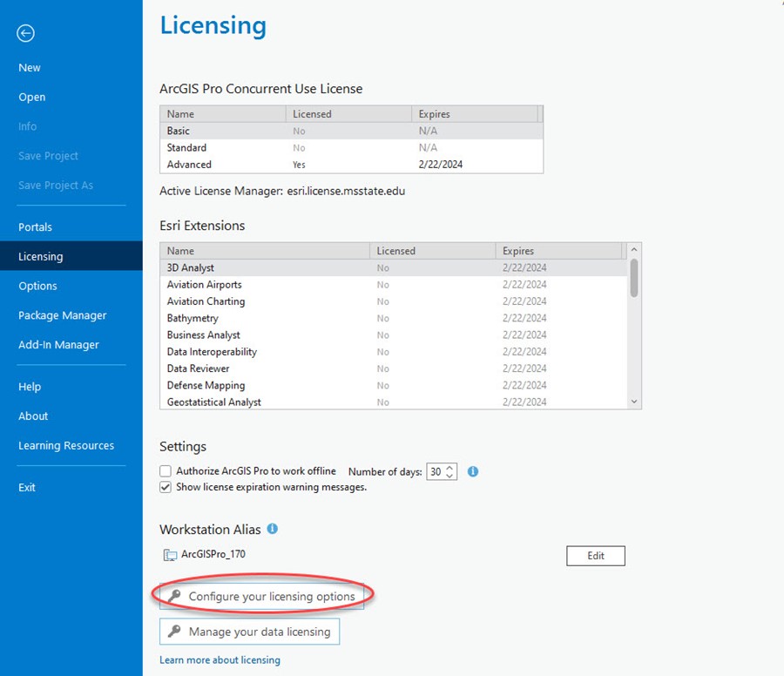This screenshot has width=784, height=676.
Task: Click Configure your licensing options button
Action: 261,596
